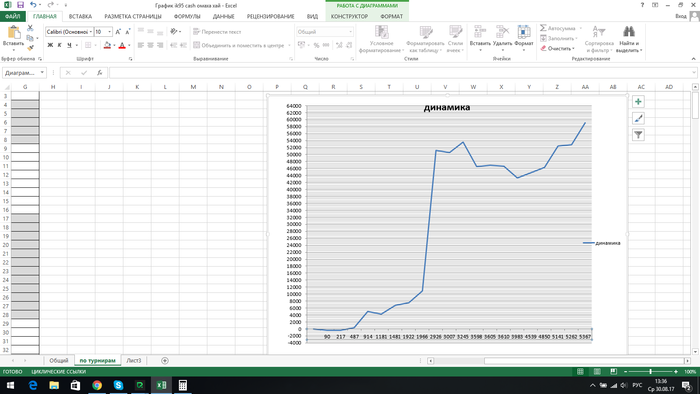Viewport: 700px width, 394px height.
Task: Click the Очистить button
Action: coord(557,49)
